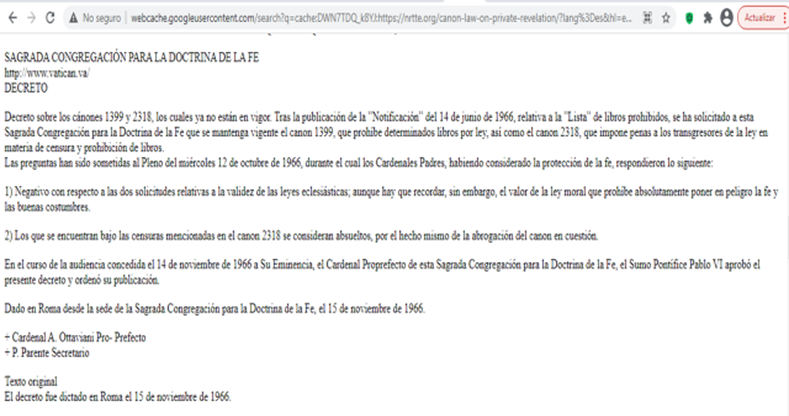The height and width of the screenshot is (416, 789).
Task: Click the webcache URL in the address bar
Action: pyautogui.click(x=380, y=18)
